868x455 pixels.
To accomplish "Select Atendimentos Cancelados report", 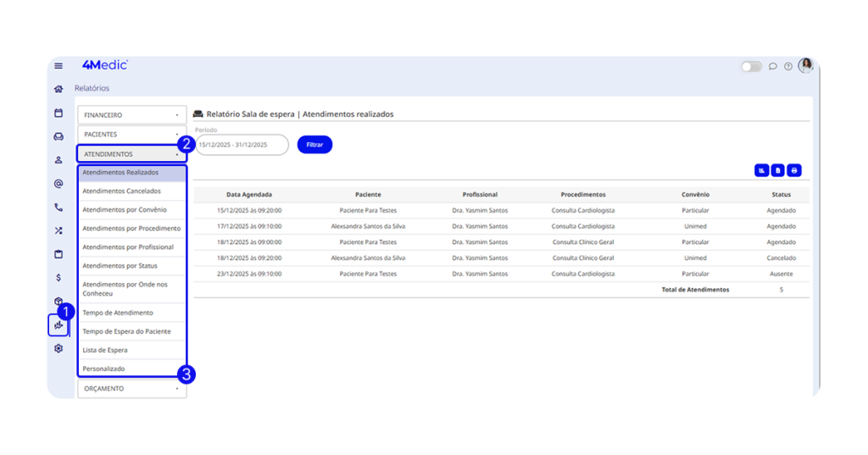I will pos(121,191).
